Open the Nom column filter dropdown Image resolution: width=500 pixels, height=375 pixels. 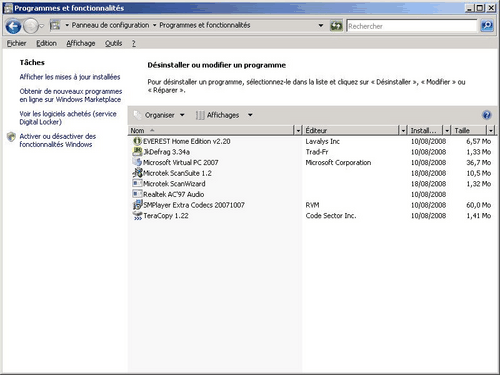tap(298, 130)
